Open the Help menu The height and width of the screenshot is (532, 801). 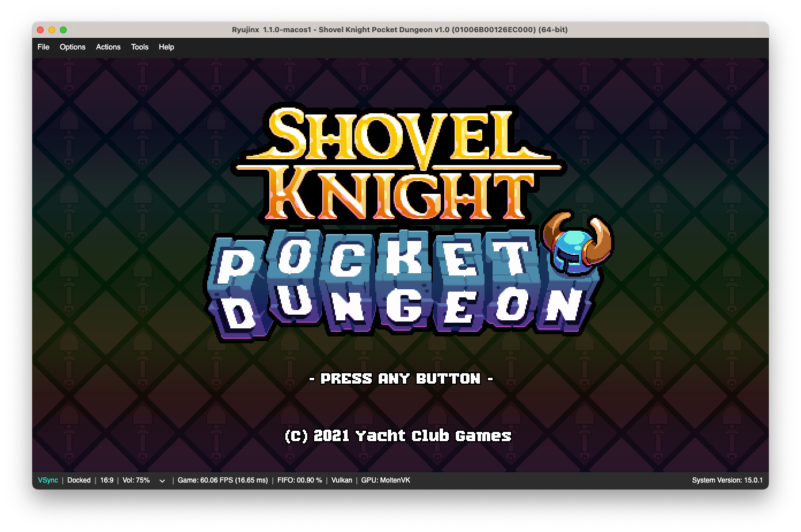[166, 47]
